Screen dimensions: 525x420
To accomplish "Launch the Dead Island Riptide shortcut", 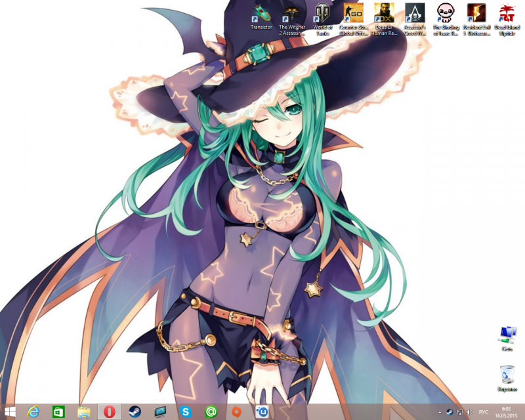I will pyautogui.click(x=507, y=20).
